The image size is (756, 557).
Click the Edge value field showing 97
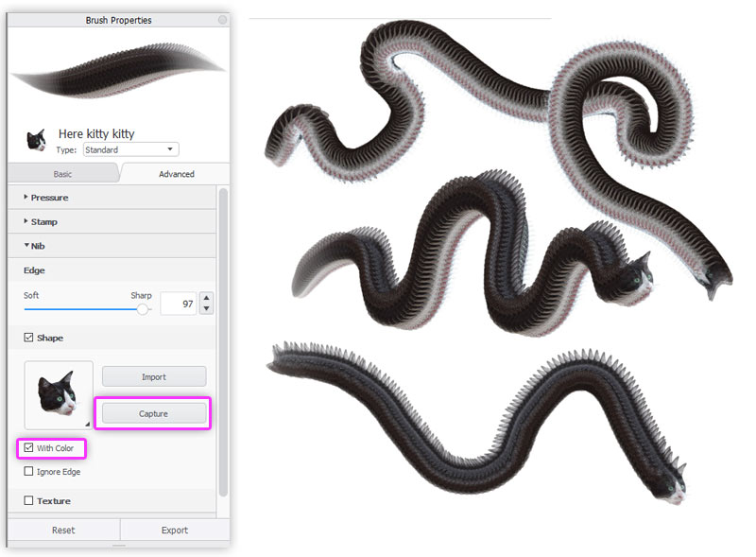coord(179,304)
